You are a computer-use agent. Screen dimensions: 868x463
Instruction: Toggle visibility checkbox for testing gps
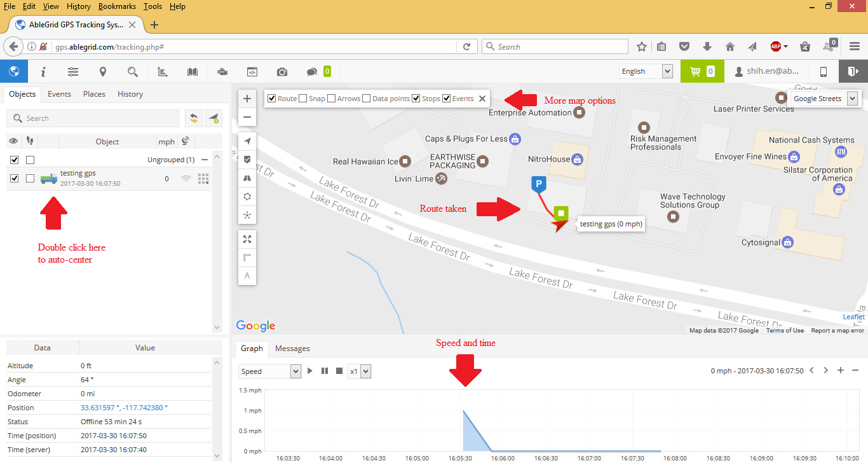pos(15,179)
